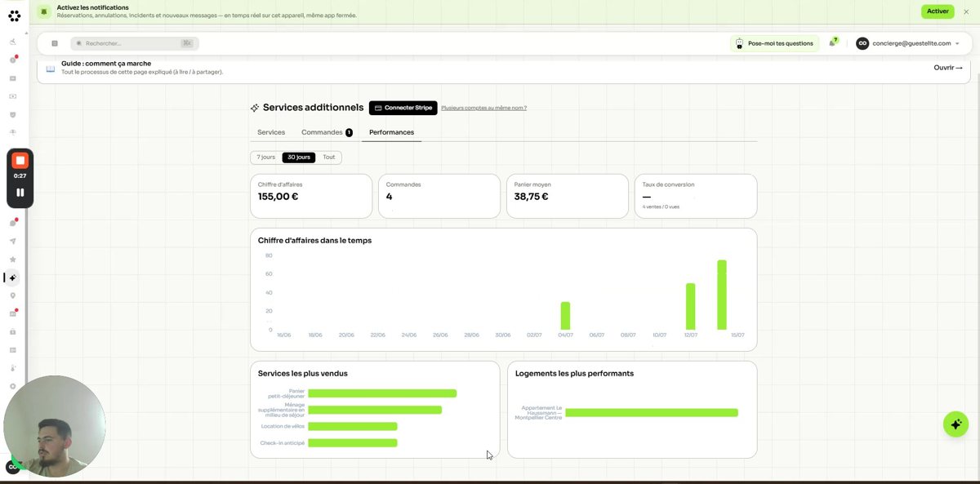Click the green bell icon in notification banner
The width and height of the screenshot is (980, 484).
pos(44,11)
